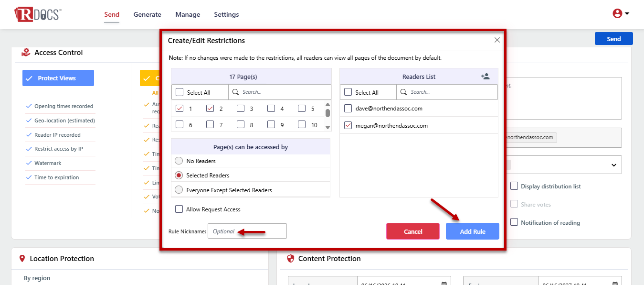Viewport: 644px width, 285px height.
Task: Open the Send tab
Action: [x=112, y=14]
